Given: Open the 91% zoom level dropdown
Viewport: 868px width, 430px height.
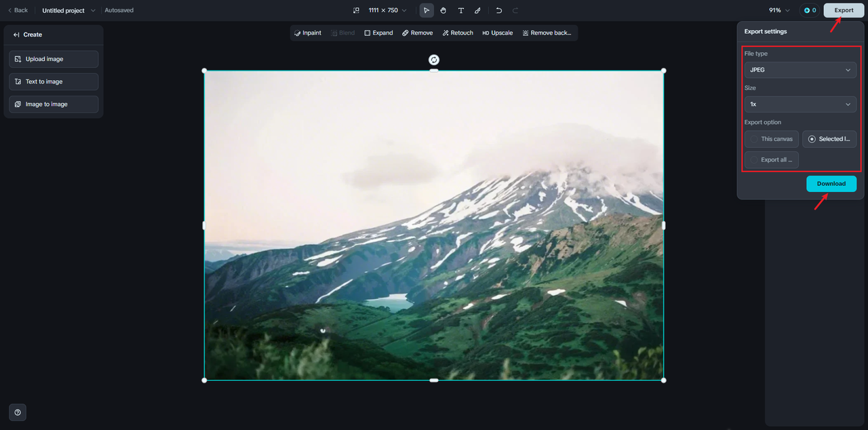Looking at the screenshot, I should click(779, 10).
